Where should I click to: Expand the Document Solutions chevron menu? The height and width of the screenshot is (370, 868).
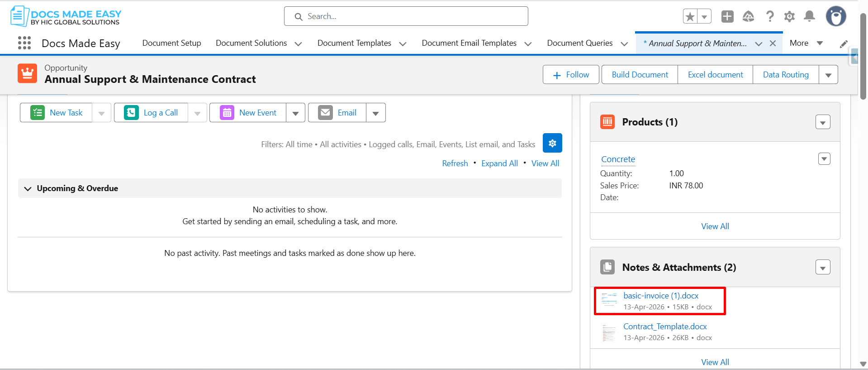pos(298,44)
